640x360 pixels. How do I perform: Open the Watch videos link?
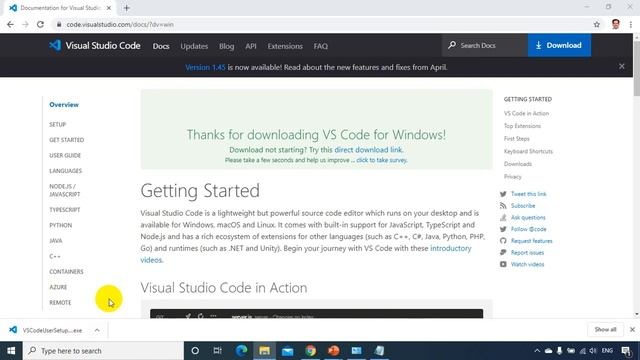[527, 264]
